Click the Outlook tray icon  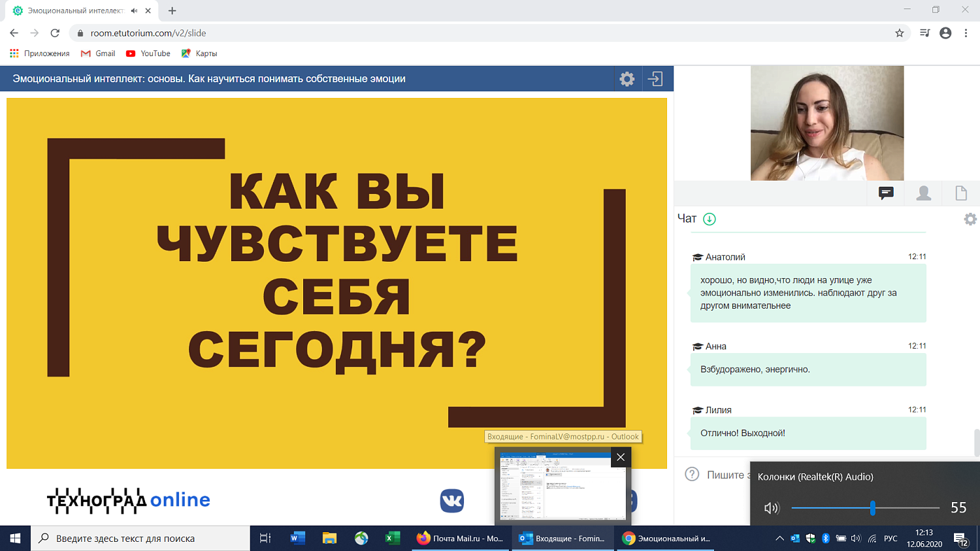click(x=795, y=539)
